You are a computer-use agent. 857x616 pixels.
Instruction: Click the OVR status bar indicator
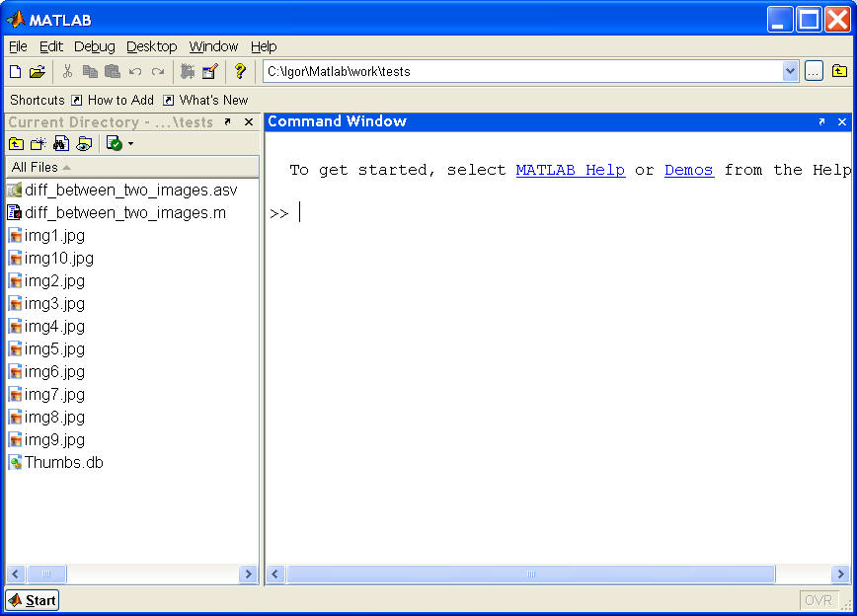[818, 600]
